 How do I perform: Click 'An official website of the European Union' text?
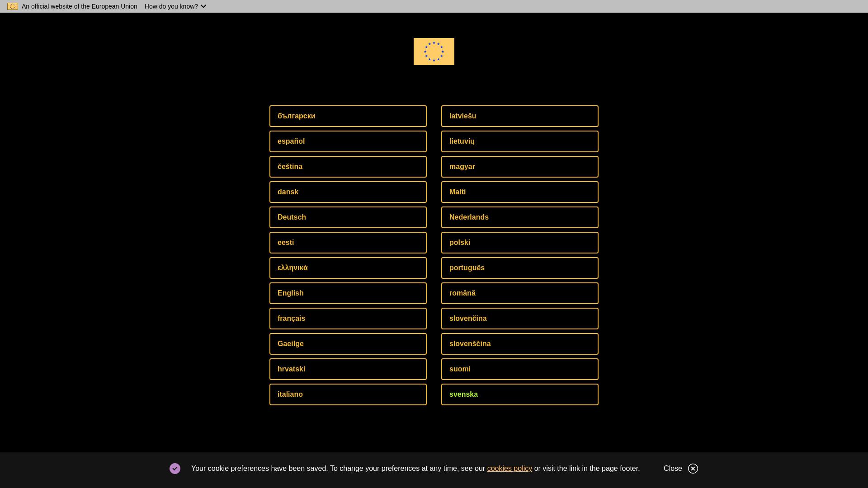(x=80, y=6)
